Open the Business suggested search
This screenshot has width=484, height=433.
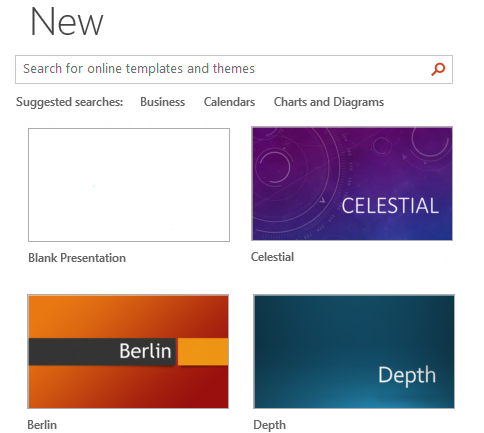tap(162, 102)
